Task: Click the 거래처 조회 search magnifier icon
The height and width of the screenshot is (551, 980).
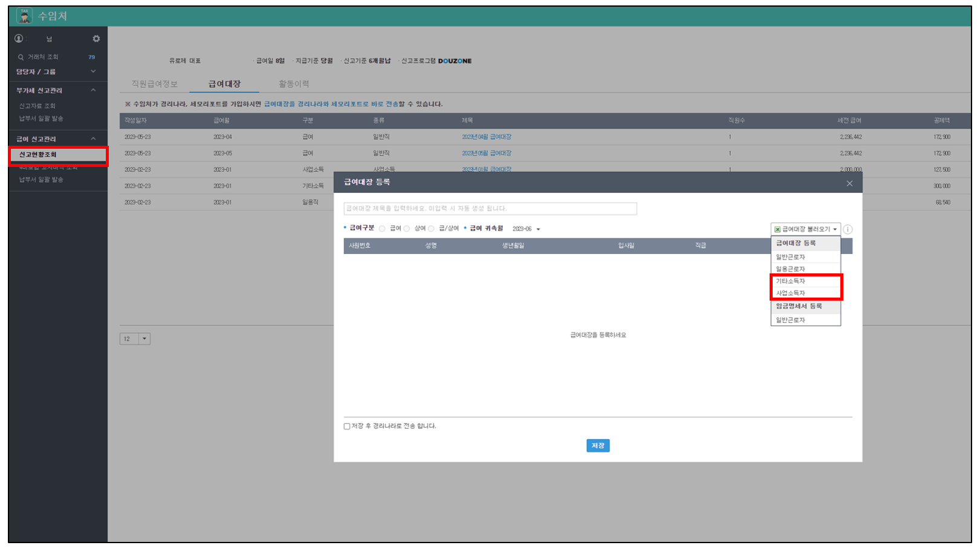Action: (x=21, y=57)
